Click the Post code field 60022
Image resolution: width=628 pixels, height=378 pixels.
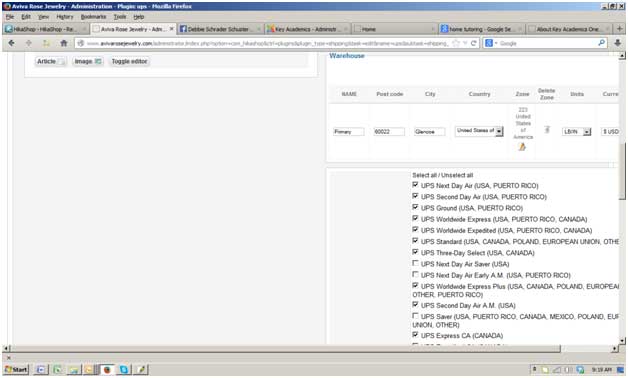point(389,131)
